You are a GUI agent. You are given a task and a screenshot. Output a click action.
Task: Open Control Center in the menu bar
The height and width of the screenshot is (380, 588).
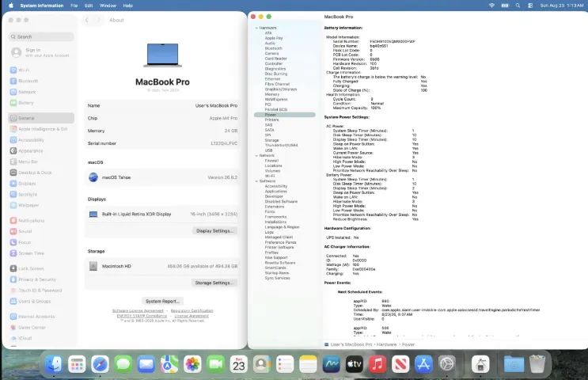(530, 6)
